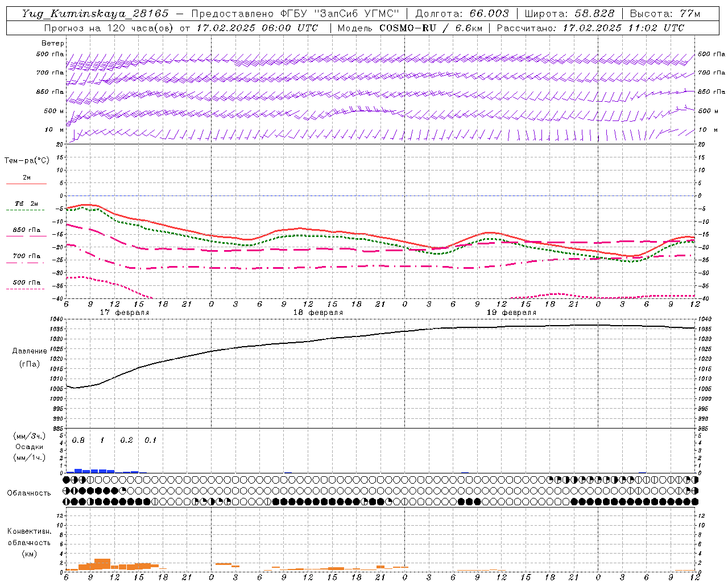
Task: Click the Ветер panel label
Action: 53,43
